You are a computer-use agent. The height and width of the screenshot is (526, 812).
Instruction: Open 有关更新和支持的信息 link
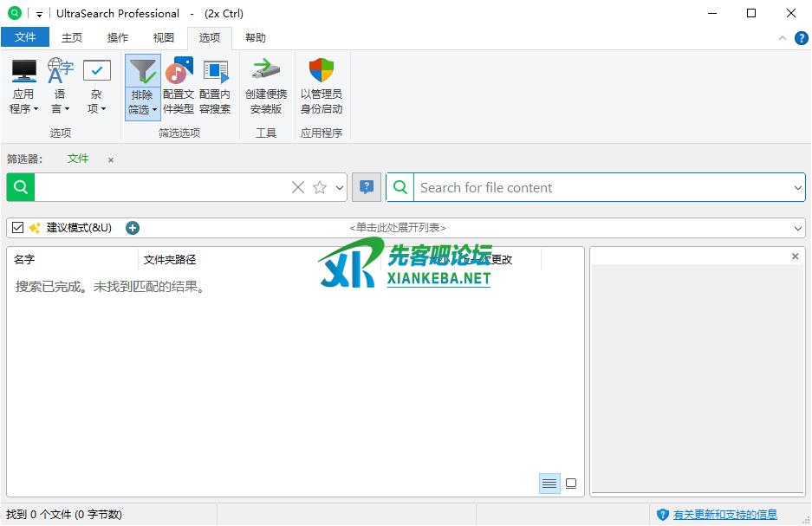coord(724,515)
